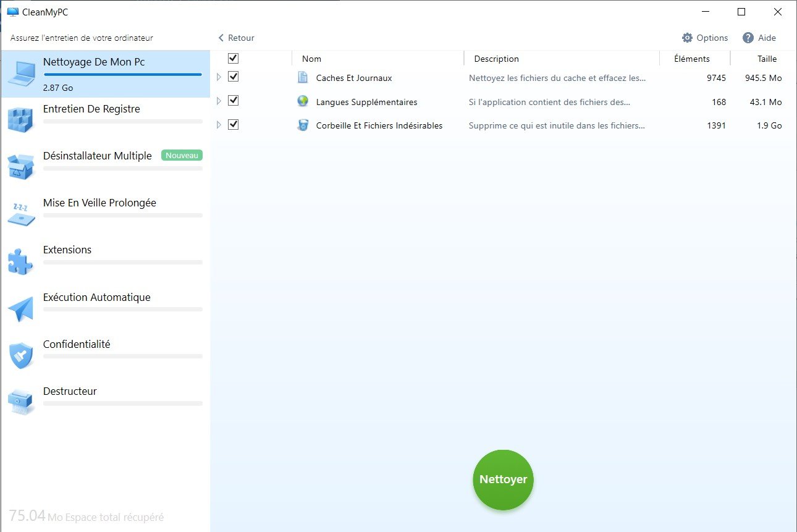The height and width of the screenshot is (532, 797).
Task: Open Nettoyage De Mon Pc section
Action: 106,74
